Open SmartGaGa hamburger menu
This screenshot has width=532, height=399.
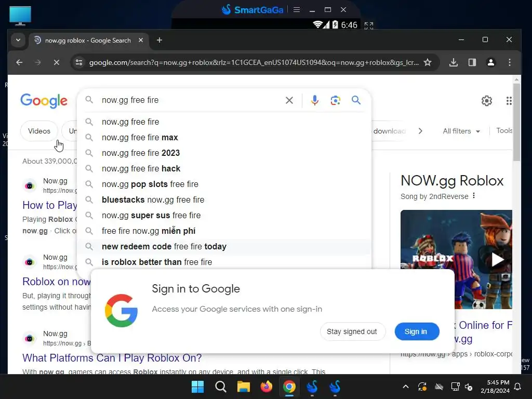pos(296,9)
